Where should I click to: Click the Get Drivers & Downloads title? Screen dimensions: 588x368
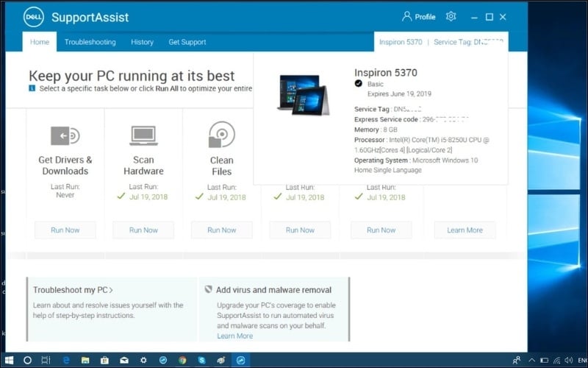pos(65,165)
